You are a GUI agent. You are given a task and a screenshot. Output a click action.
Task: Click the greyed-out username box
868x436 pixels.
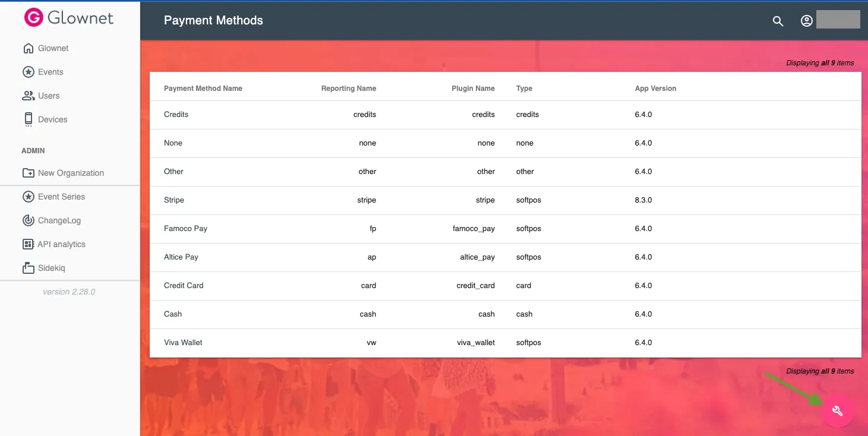click(838, 19)
